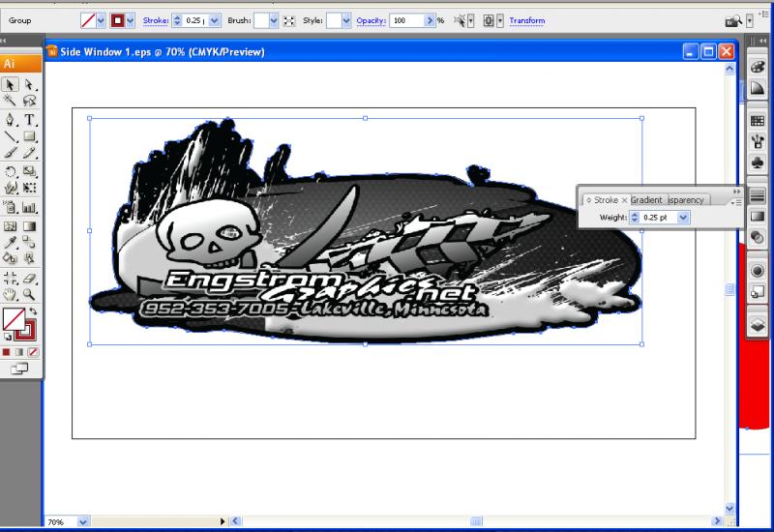Open status bar popup arrow

(x=223, y=521)
